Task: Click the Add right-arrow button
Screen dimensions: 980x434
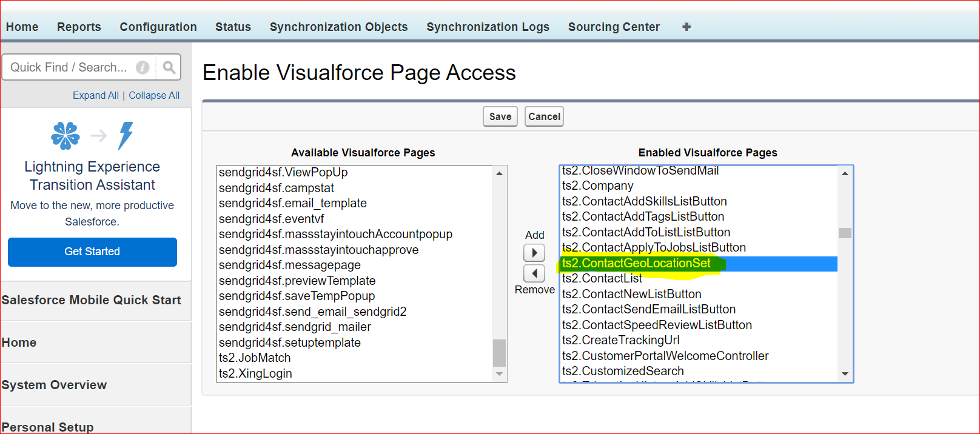Action: pos(534,253)
